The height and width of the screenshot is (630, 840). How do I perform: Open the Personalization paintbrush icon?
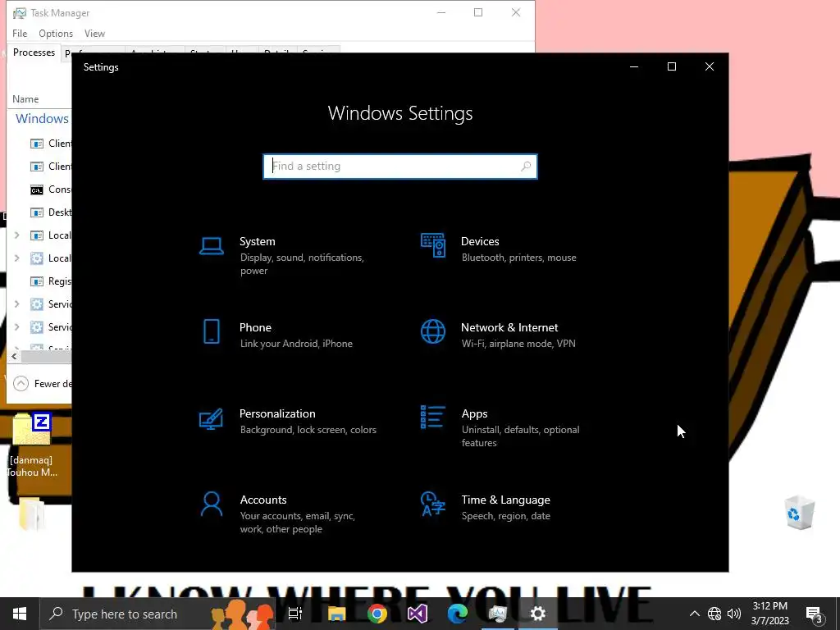coord(211,419)
